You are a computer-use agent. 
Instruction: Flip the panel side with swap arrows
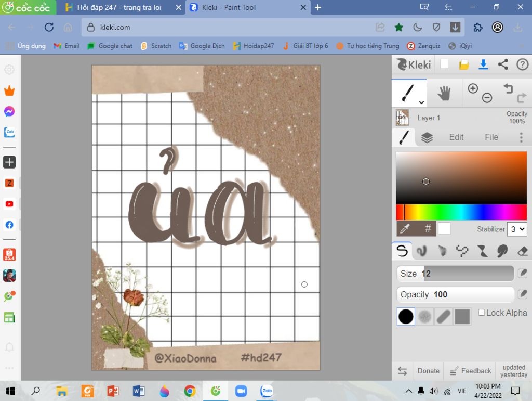point(403,371)
